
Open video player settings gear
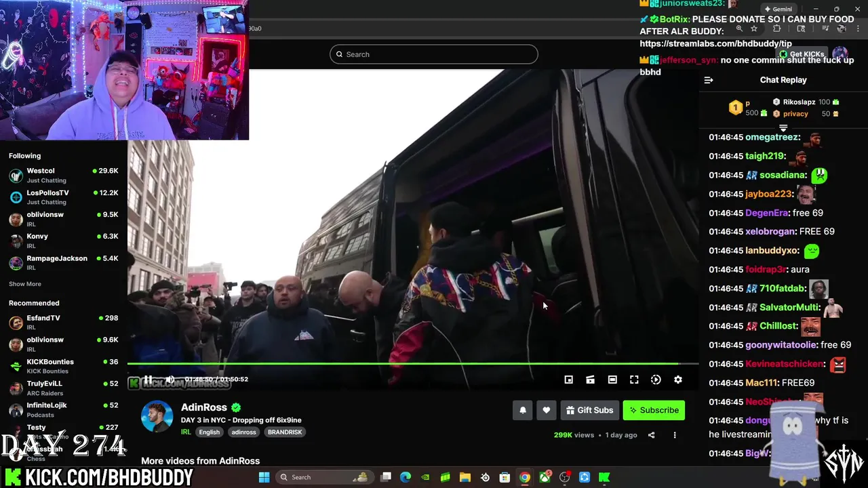pos(677,380)
